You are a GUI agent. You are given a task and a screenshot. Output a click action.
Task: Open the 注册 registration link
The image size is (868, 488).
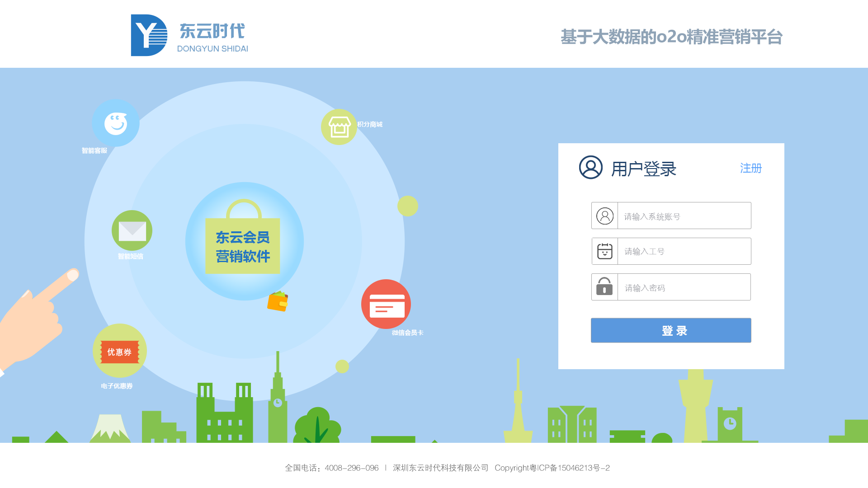[x=751, y=168]
